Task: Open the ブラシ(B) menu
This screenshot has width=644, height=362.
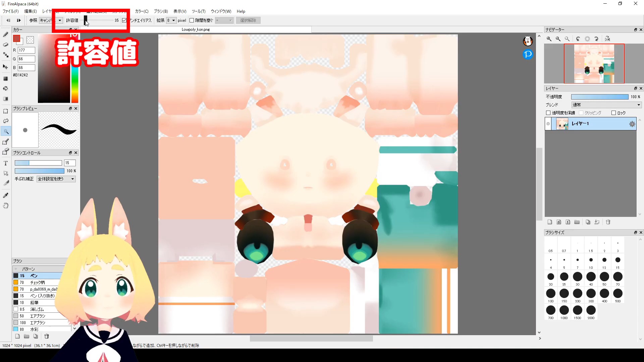Action: (x=161, y=11)
